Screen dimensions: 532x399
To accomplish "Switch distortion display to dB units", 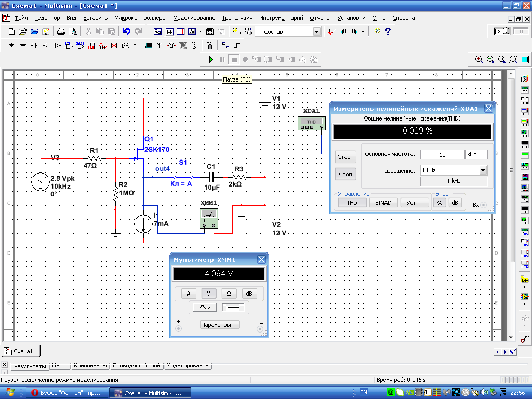I will [455, 203].
